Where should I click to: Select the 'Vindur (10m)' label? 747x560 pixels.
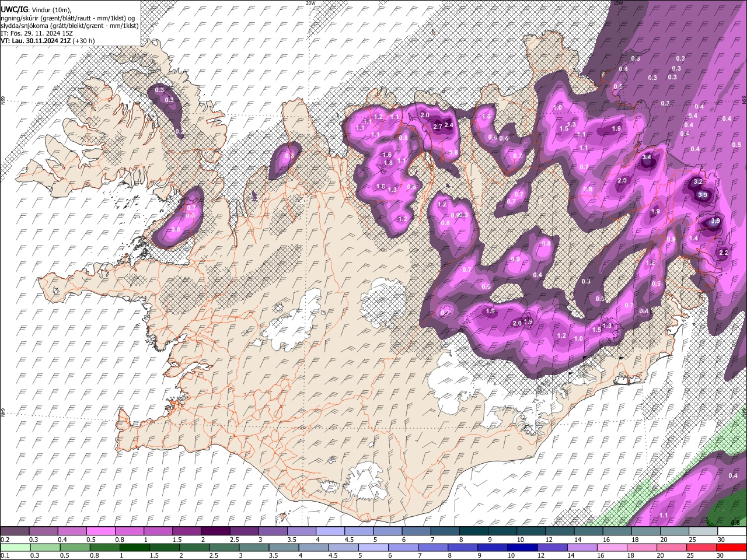pyautogui.click(x=51, y=9)
